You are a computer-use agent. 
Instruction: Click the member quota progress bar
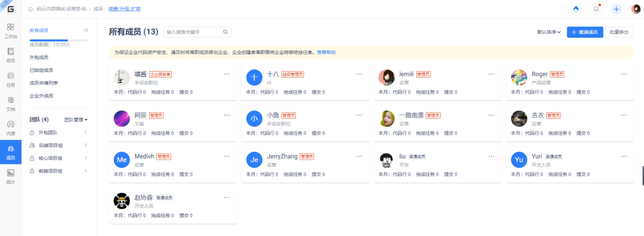(x=59, y=41)
